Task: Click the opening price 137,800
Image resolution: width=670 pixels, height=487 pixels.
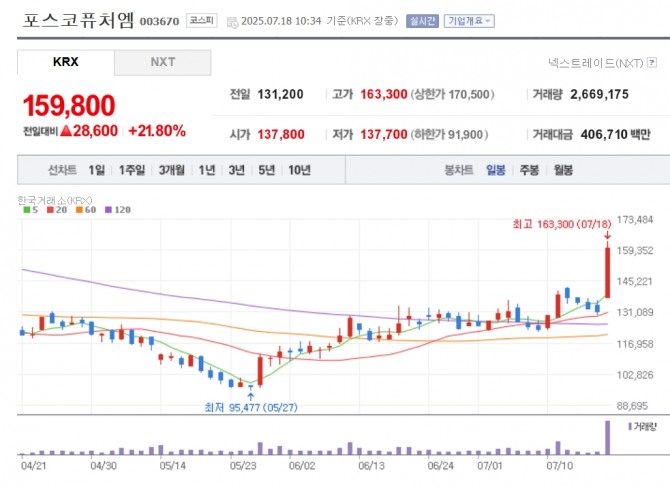Action: pyautogui.click(x=281, y=135)
